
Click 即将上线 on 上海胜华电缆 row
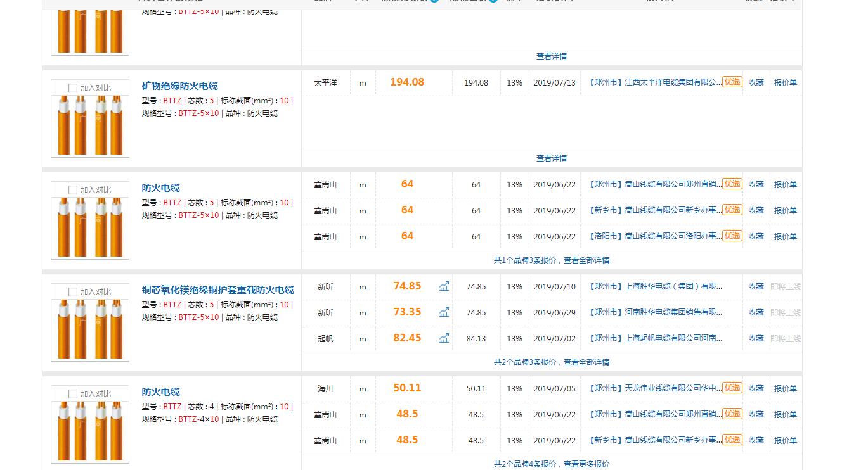click(786, 286)
